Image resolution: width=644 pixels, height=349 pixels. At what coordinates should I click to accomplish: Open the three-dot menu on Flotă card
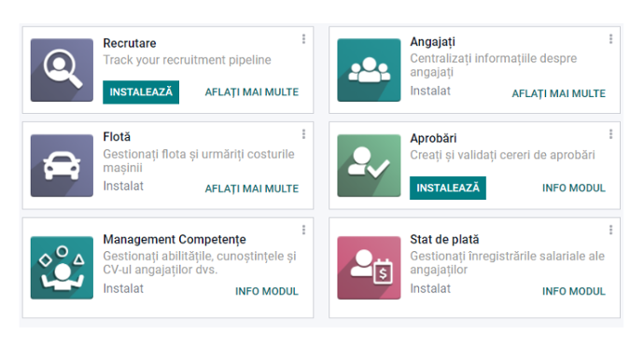[x=304, y=134]
